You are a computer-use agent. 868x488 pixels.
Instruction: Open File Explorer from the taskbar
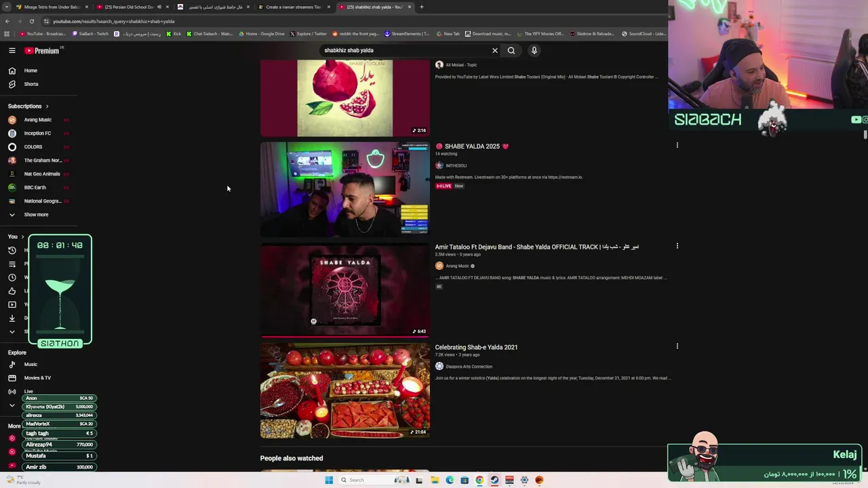[x=434, y=480]
